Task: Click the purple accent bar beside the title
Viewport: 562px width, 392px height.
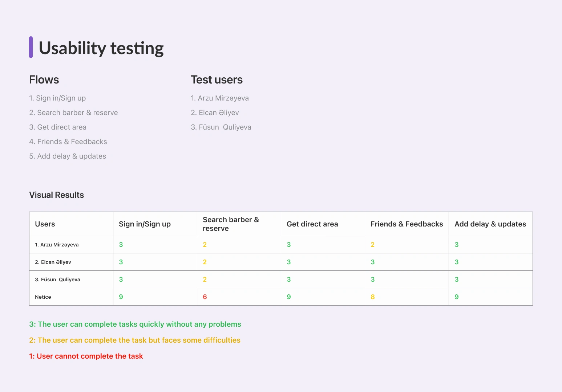Action: pyautogui.click(x=31, y=47)
